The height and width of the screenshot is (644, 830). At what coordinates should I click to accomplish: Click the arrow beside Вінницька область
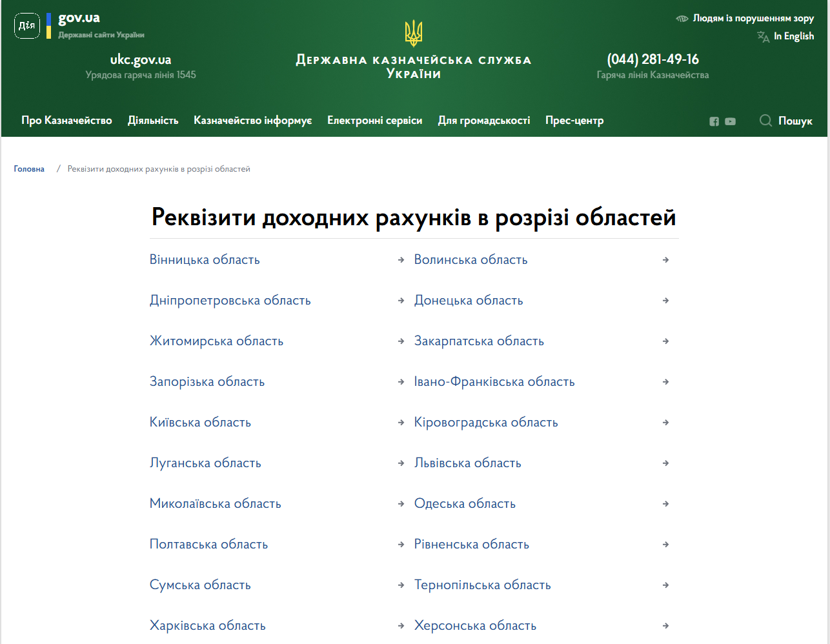(401, 260)
